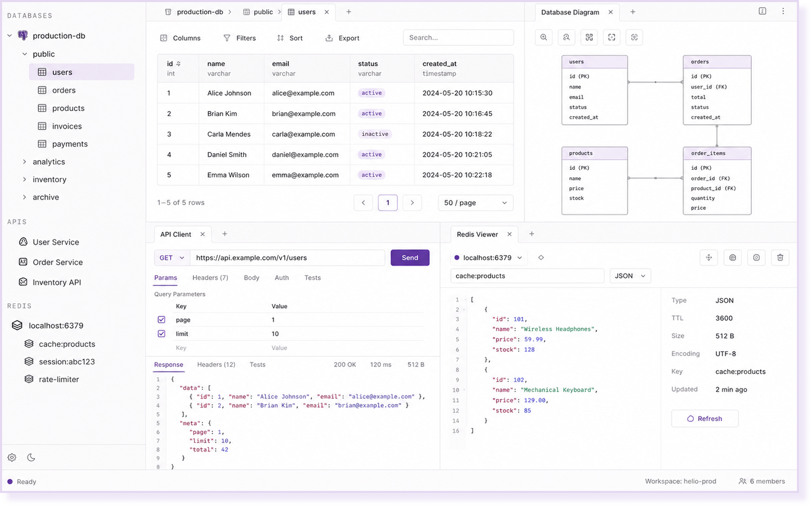Click the sort arrows icon on id column
The width and height of the screenshot is (812, 506).
(x=179, y=64)
